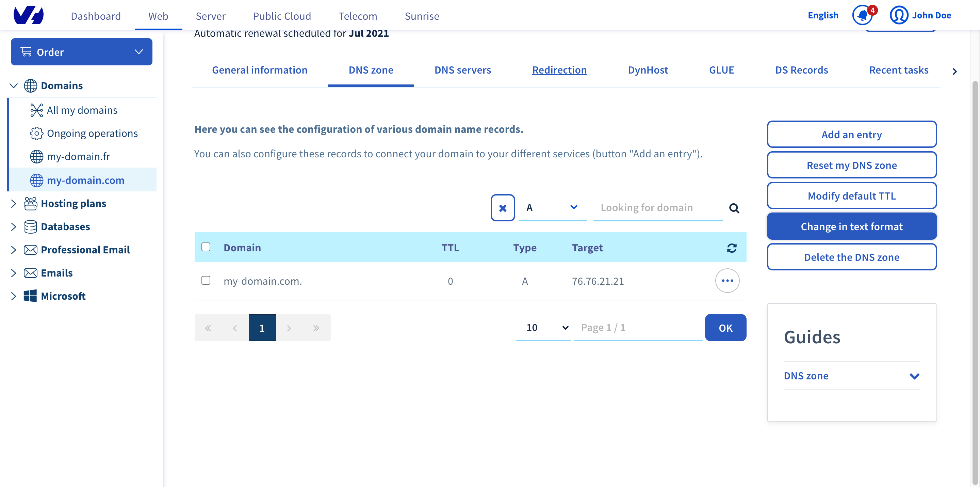Expand the Professional Email section
This screenshot has height=487, width=980.
14,250
